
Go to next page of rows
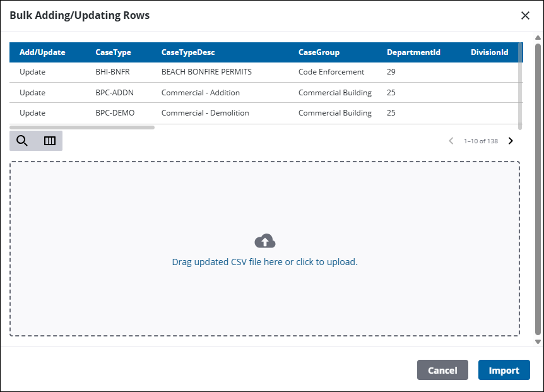pyautogui.click(x=511, y=141)
